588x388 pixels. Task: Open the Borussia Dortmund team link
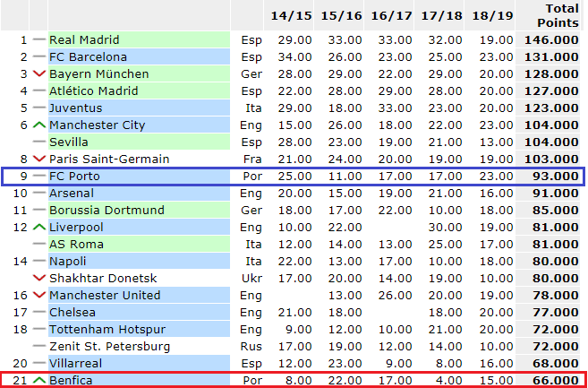pos(107,210)
